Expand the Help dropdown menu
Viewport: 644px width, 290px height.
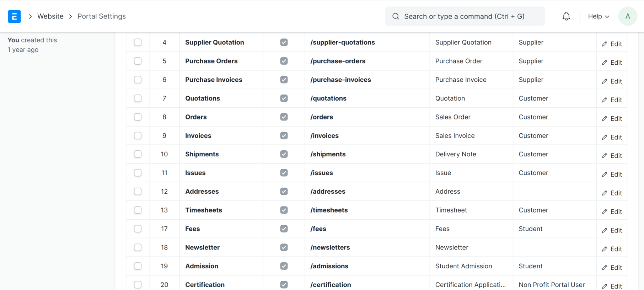599,16
